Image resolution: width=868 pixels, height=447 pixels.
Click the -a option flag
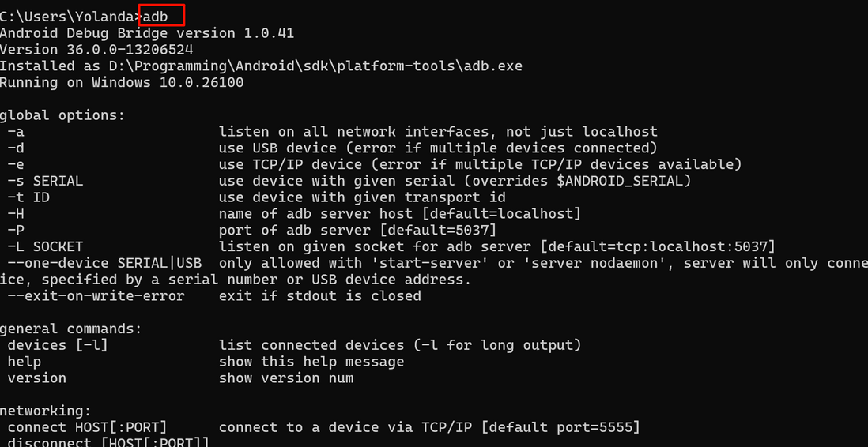16,132
